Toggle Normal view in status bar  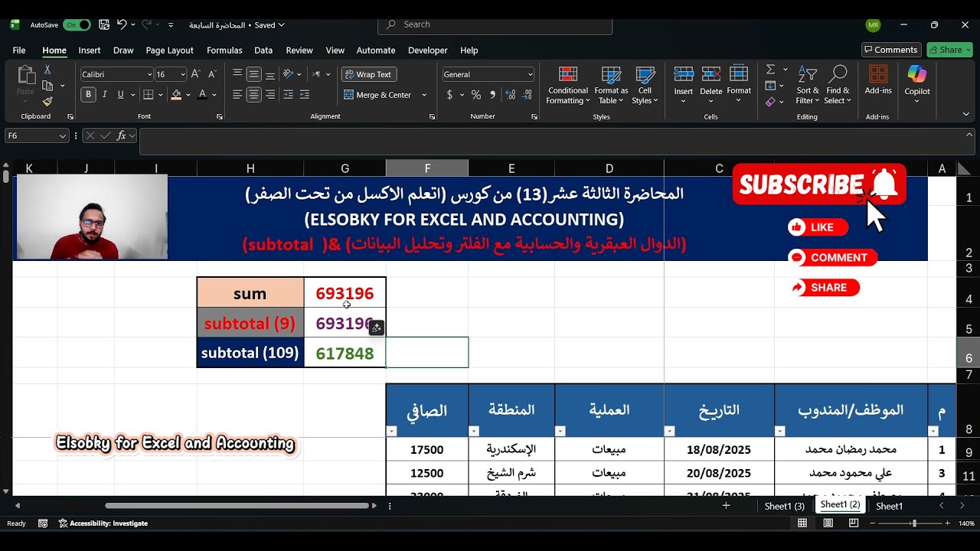(x=802, y=523)
